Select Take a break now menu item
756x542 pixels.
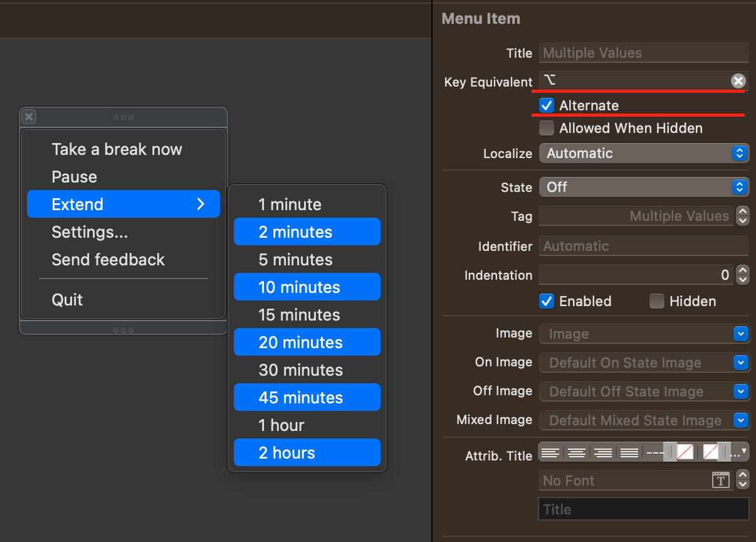click(x=117, y=149)
